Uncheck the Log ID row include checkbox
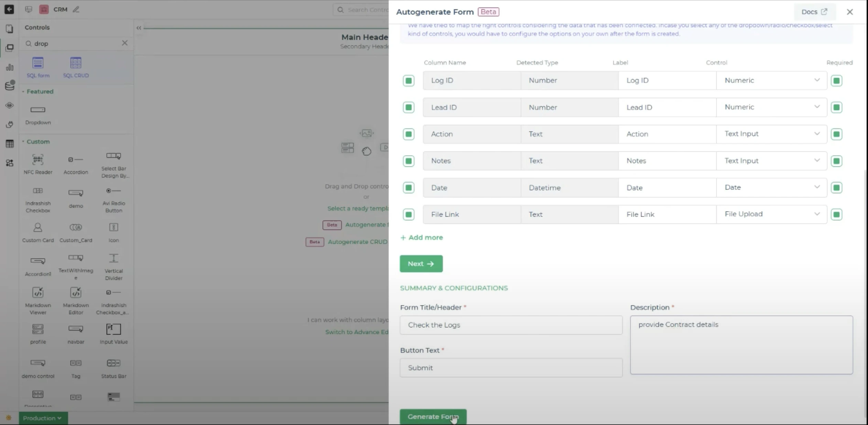 [409, 81]
